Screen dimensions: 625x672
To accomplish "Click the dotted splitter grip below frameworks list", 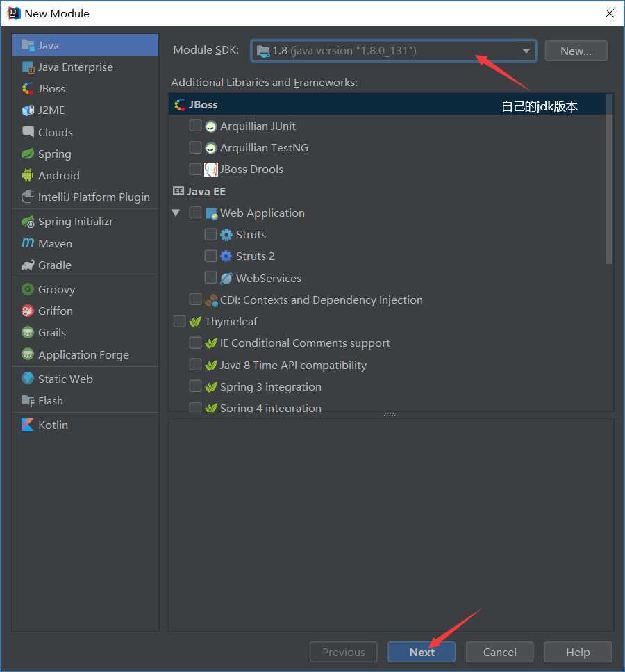I will coord(390,414).
